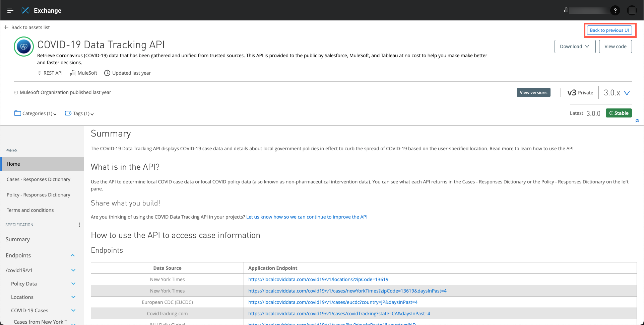Open the 3.0.x version dropdown
Screen dimensions: 644x325
pyautogui.click(x=617, y=93)
